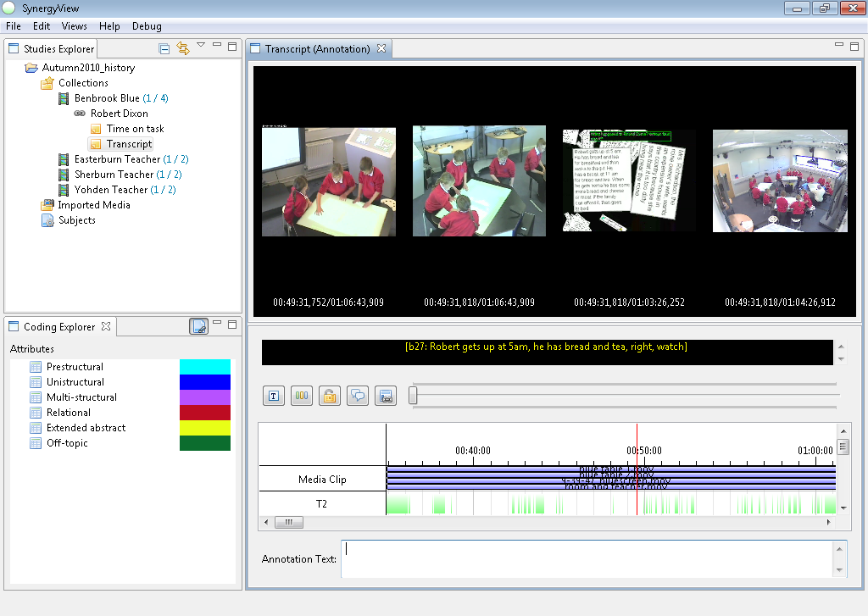Screen dimensions: 868x616
Task: Click Imported Media folder icon
Action: [47, 205]
